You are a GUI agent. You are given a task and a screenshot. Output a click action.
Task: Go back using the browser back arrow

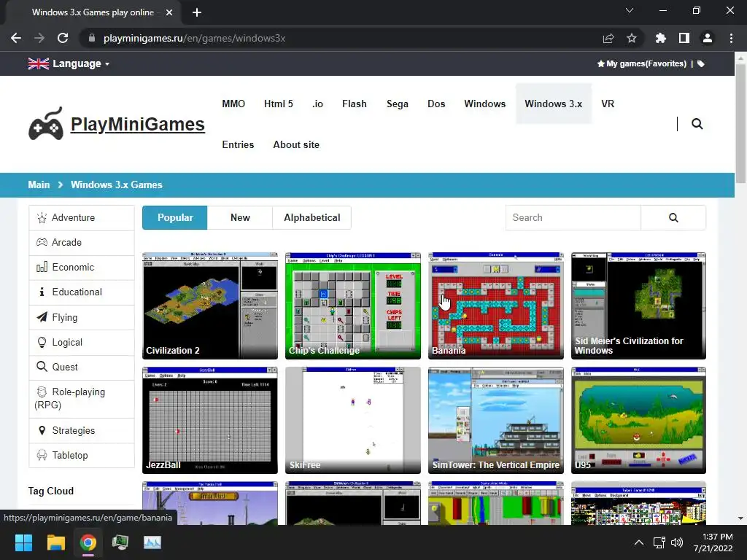pos(16,38)
